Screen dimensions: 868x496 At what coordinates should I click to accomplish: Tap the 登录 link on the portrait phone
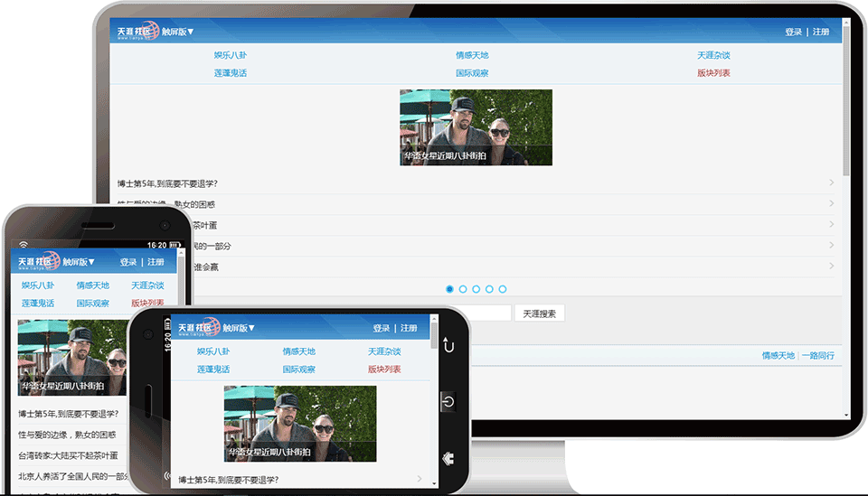pos(128,262)
